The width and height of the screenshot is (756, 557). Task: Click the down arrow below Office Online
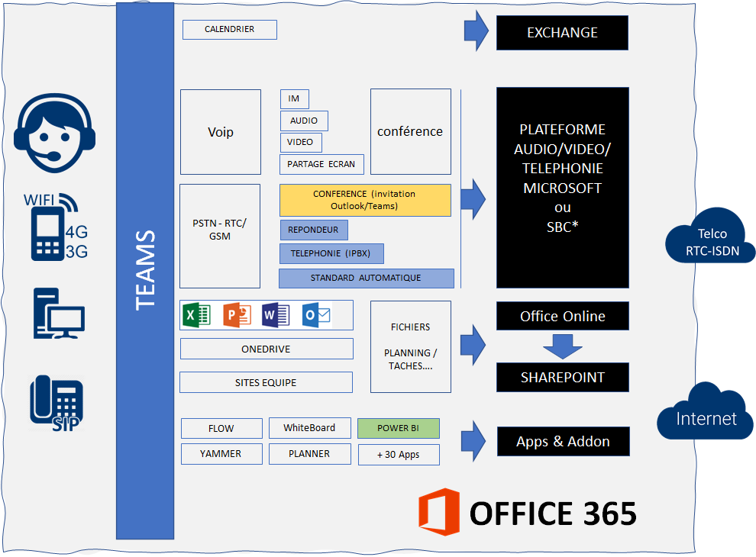pyautogui.click(x=563, y=346)
